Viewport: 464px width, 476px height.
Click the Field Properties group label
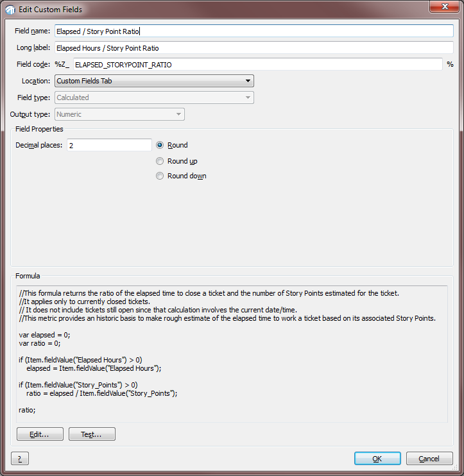tap(39, 129)
